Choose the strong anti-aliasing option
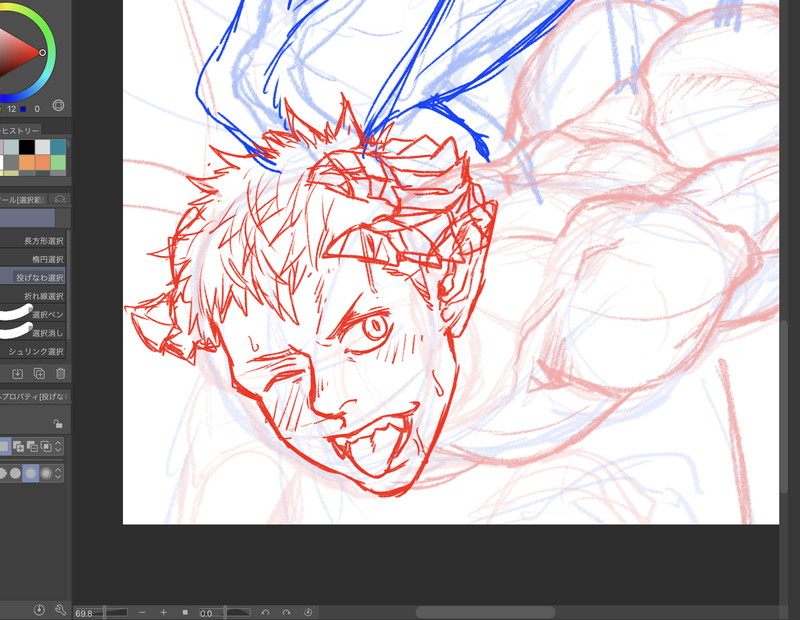Viewport: 800px width, 620px height. 46,473
